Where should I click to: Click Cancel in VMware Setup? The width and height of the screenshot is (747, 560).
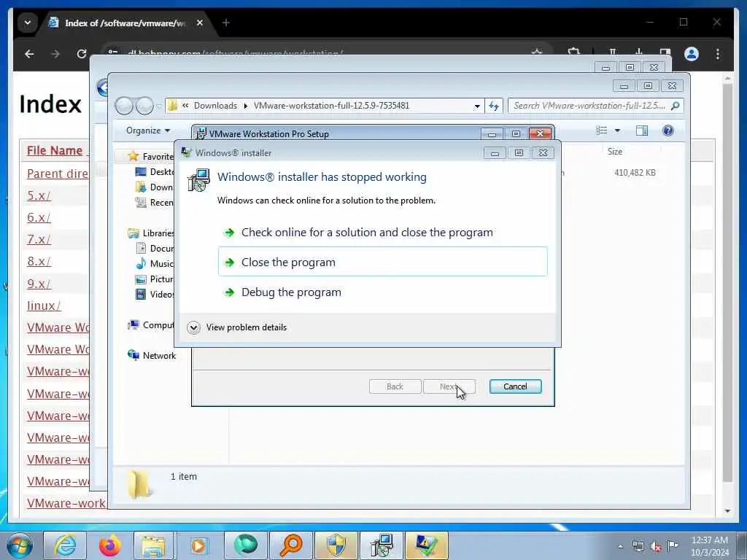coord(515,386)
